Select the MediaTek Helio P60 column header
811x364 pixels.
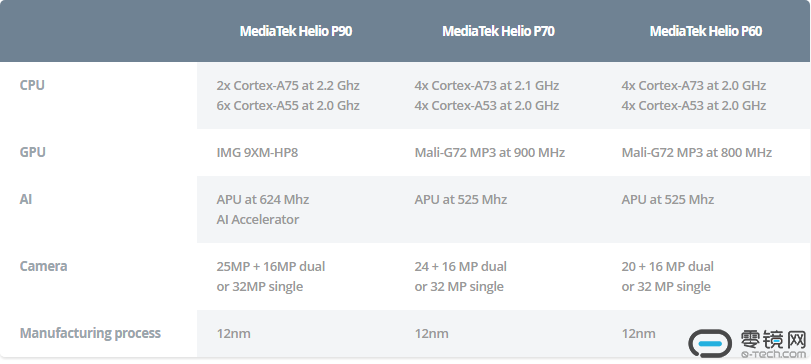coord(705,31)
